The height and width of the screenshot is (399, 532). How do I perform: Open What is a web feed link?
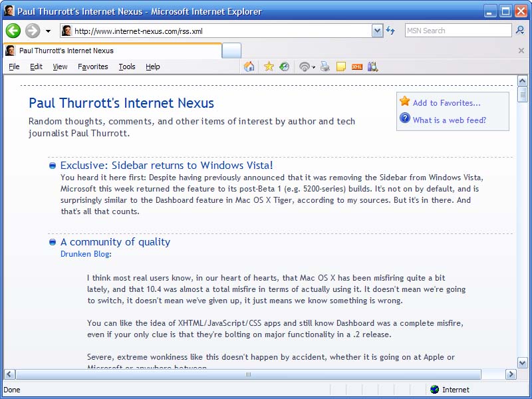click(450, 120)
